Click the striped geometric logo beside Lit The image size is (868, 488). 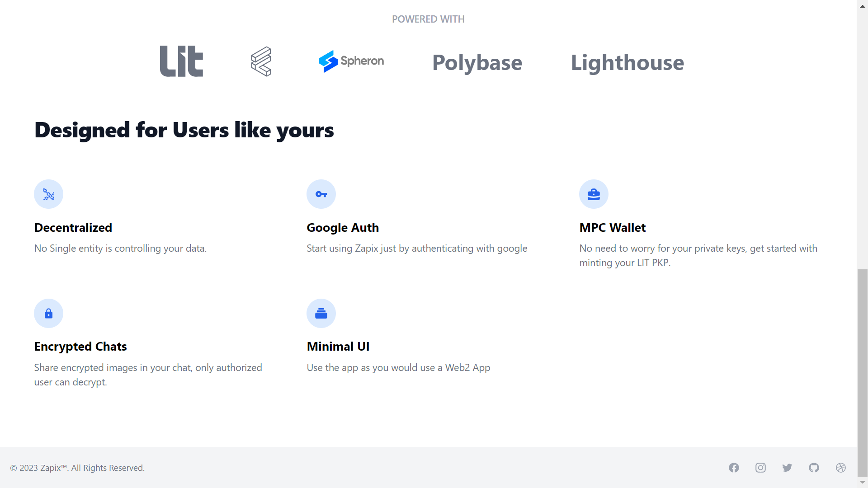tap(261, 61)
